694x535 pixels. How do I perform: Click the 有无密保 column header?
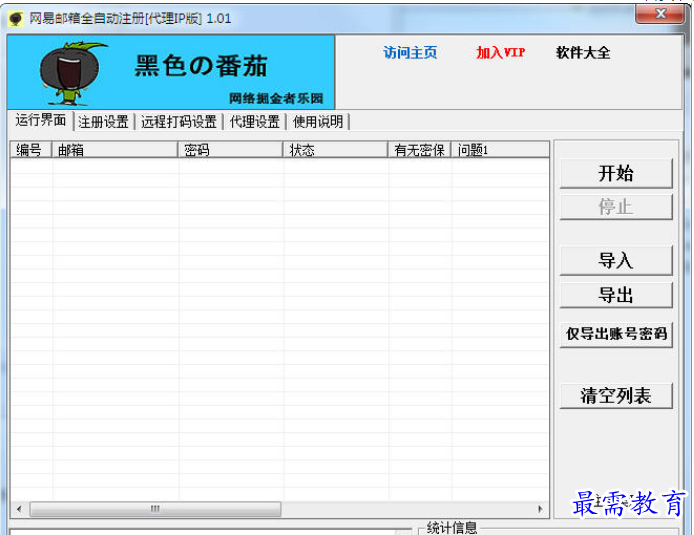[x=420, y=150]
